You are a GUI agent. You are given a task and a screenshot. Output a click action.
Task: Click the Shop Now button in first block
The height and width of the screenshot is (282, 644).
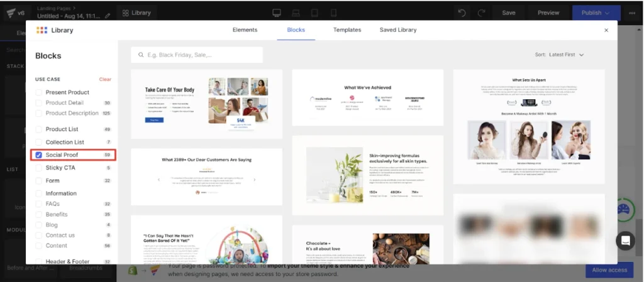154,120
